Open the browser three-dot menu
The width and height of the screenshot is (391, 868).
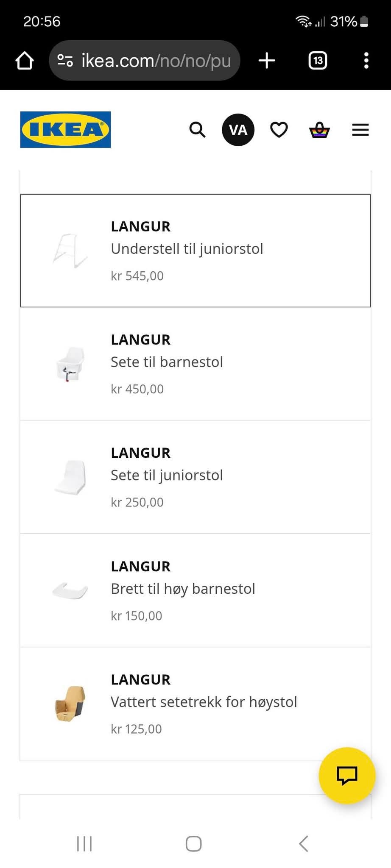tap(366, 61)
